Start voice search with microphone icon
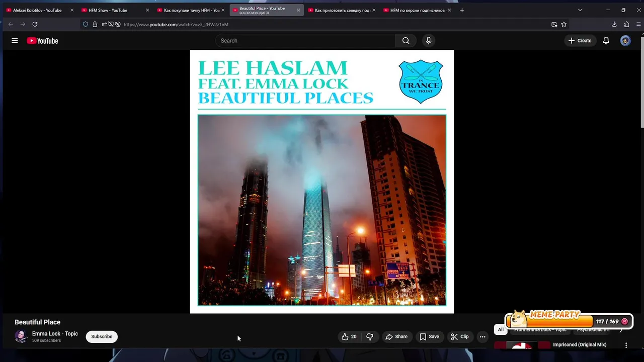The width and height of the screenshot is (644, 362). (x=428, y=41)
